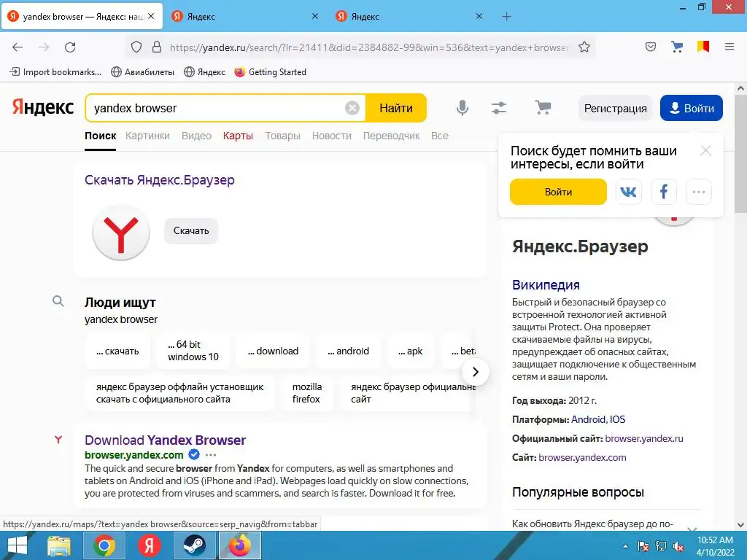Open the Firefox hamburger application menu
This screenshot has width=747, height=560.
(x=729, y=47)
